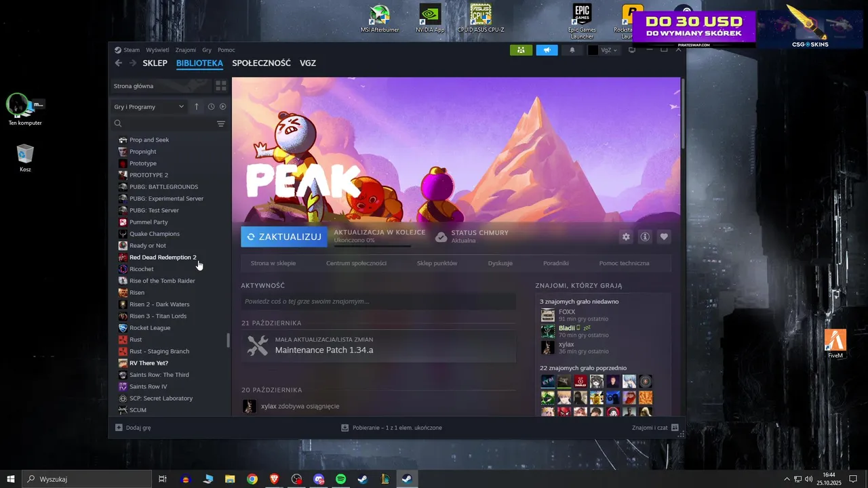Toggle ready-to-play filter icon
The image size is (868, 488).
pyautogui.click(x=222, y=106)
